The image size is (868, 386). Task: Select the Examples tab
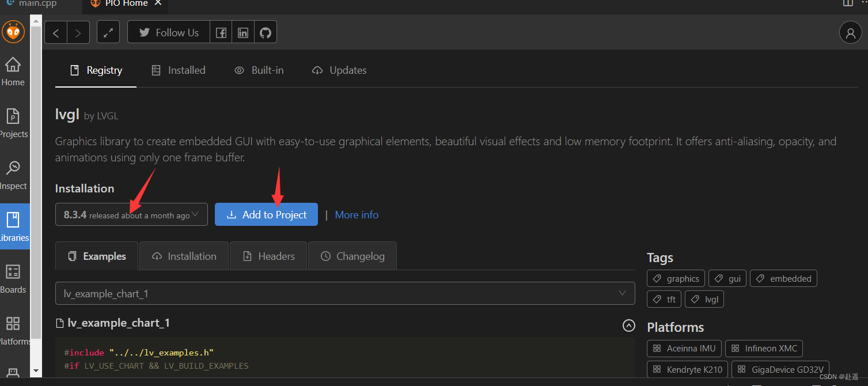click(97, 256)
